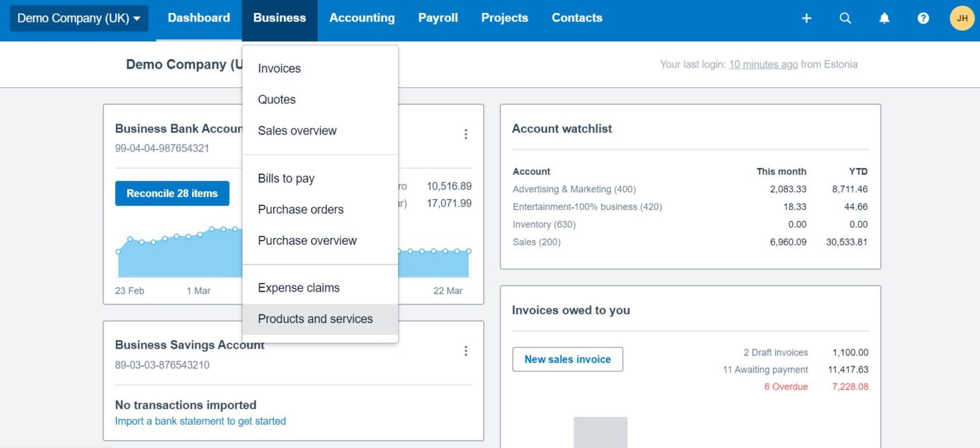The height and width of the screenshot is (448, 980).
Task: Open the help question mark icon
Action: pyautogui.click(x=923, y=18)
